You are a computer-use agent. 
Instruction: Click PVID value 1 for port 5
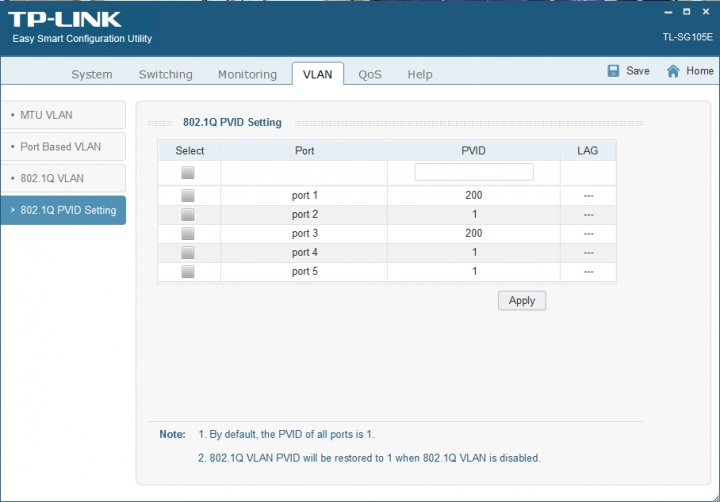474,271
